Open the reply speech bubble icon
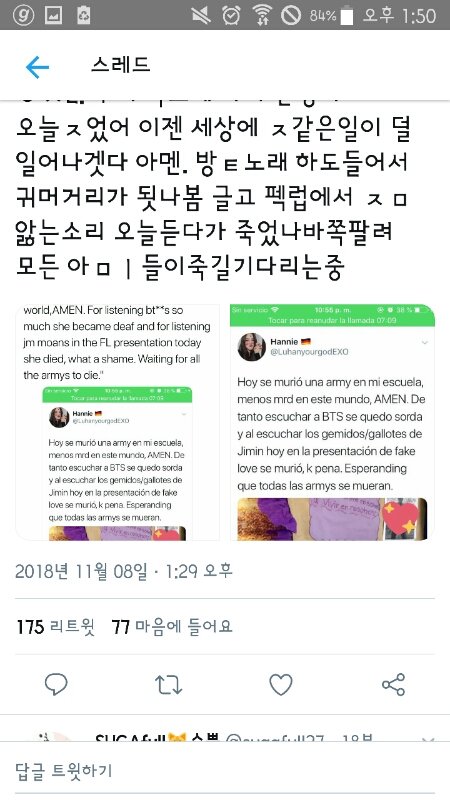This screenshot has height=800, width=450. pos(56,684)
